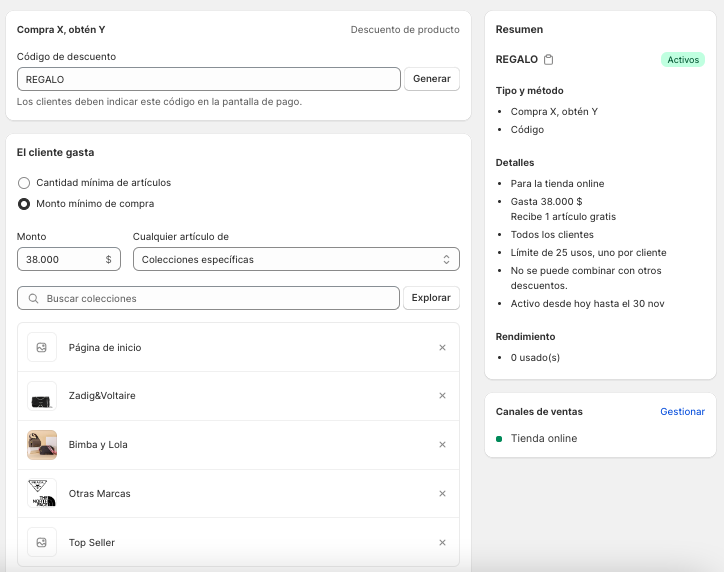Image resolution: width=724 pixels, height=572 pixels.
Task: Click Generar to create discount code
Action: [432, 79]
